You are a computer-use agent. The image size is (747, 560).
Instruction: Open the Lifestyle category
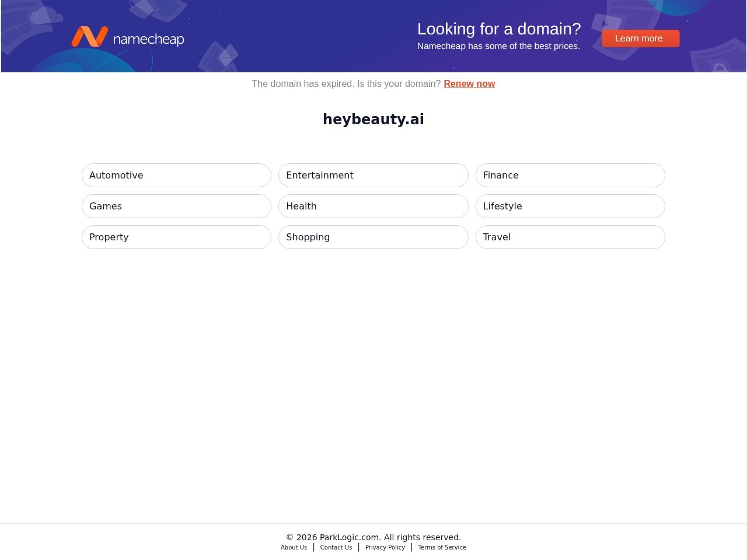tap(570, 206)
